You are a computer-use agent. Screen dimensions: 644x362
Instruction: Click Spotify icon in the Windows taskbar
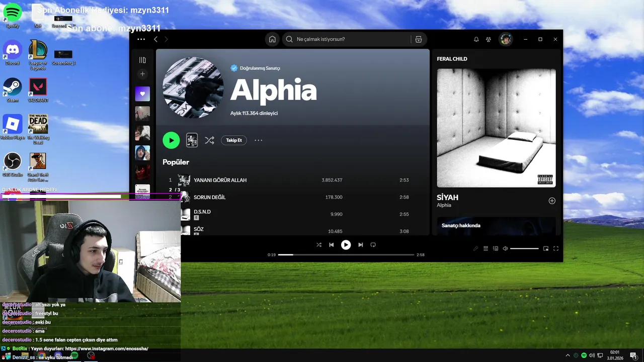74,355
